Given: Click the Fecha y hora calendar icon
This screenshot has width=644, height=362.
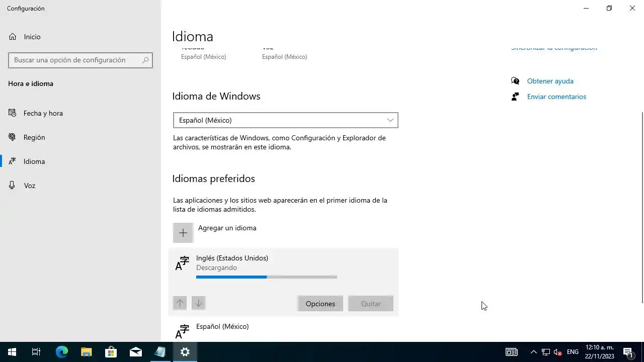Looking at the screenshot, I should (x=13, y=113).
